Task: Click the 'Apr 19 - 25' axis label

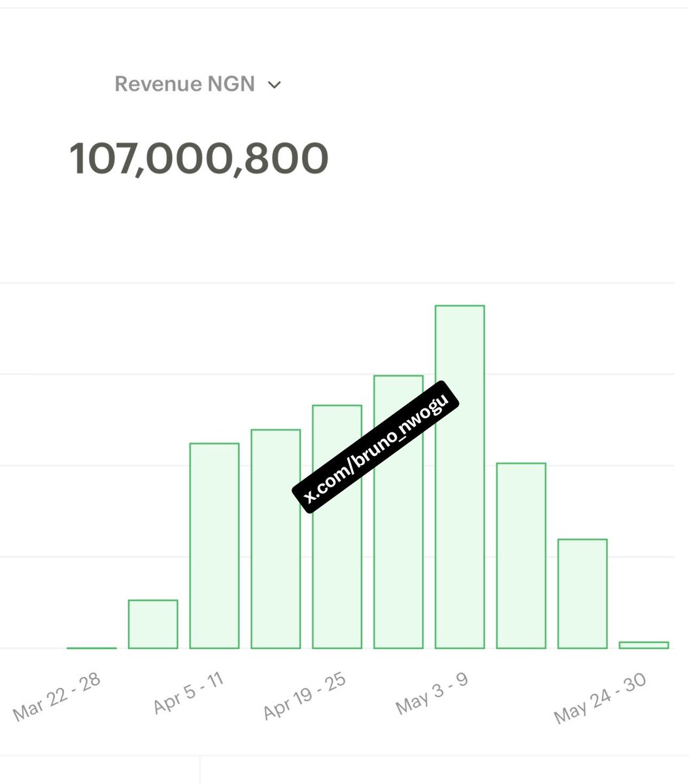Action: [x=305, y=695]
